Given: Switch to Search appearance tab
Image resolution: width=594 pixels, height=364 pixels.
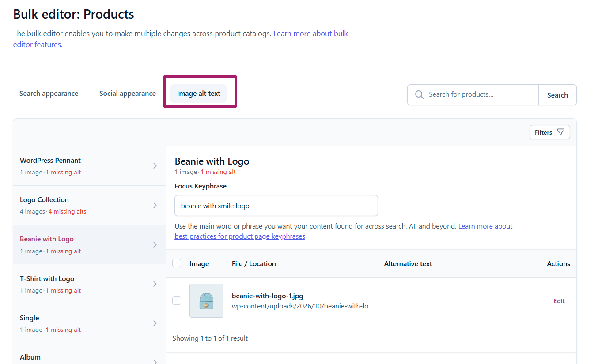Looking at the screenshot, I should click(x=49, y=94).
